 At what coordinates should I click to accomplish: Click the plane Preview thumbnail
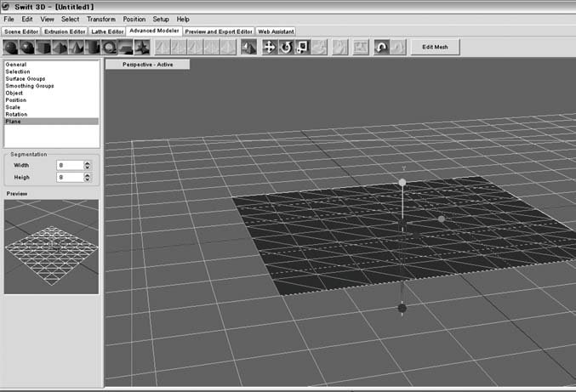pos(50,247)
